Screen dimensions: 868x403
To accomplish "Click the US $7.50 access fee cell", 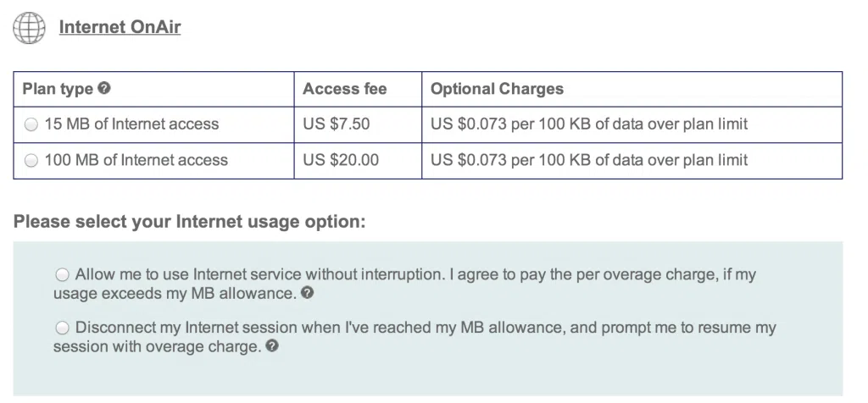I will point(336,124).
